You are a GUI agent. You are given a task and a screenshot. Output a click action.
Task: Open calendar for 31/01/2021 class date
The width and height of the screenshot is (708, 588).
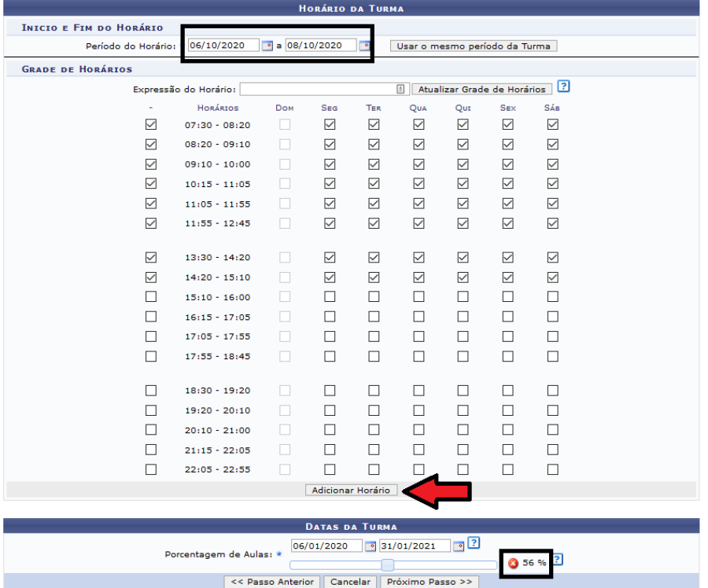459,546
